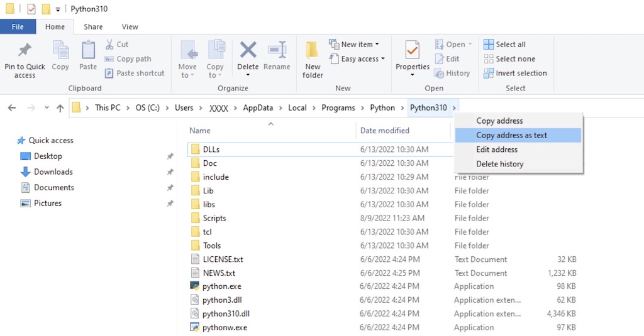Choose Copy address as text
The width and height of the screenshot is (644, 336).
[x=518, y=136]
